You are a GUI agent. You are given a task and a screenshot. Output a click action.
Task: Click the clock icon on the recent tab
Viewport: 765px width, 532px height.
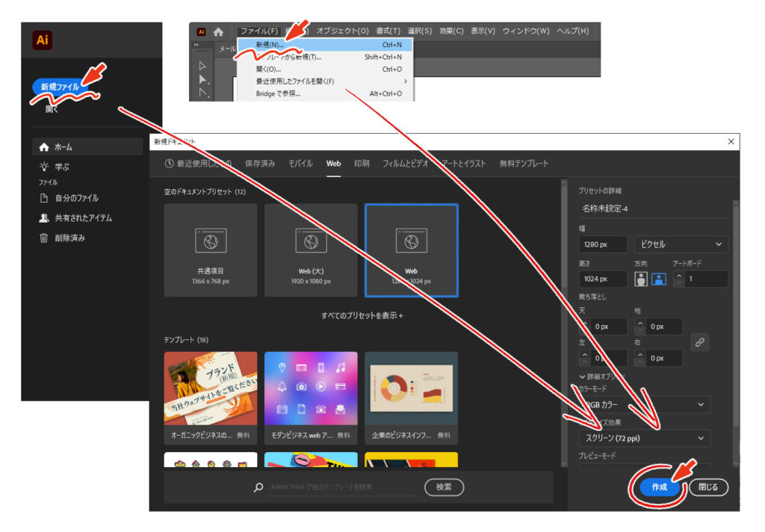[170, 164]
